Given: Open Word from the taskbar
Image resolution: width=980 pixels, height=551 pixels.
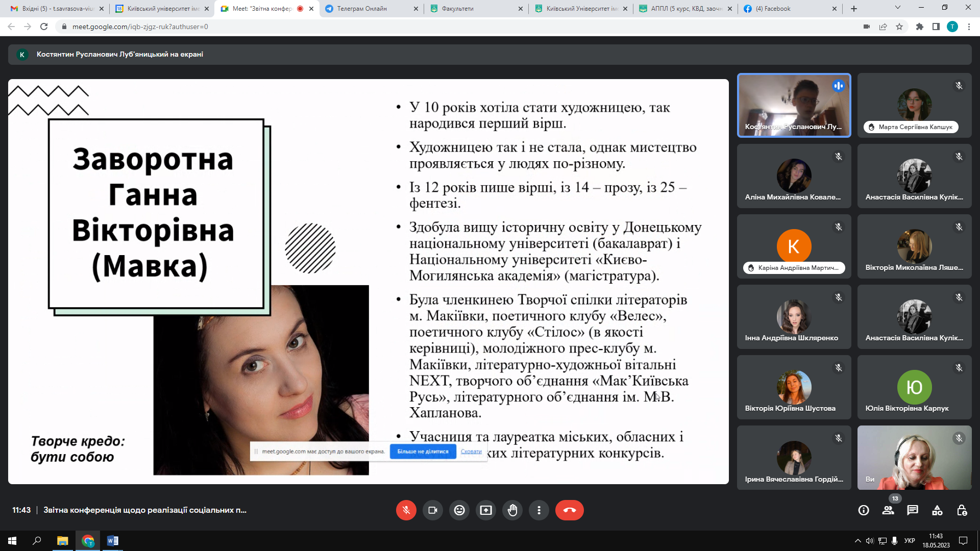Looking at the screenshot, I should pyautogui.click(x=113, y=541).
